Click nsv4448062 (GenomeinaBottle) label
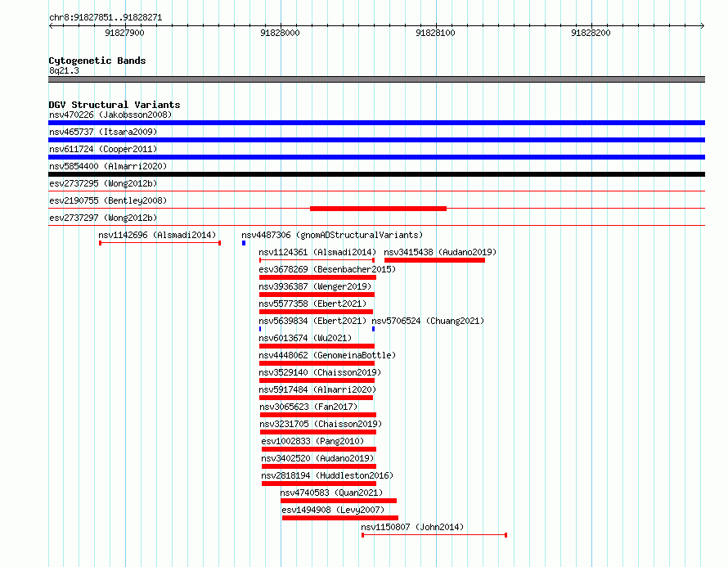Screen dimensions: 728x567 pyautogui.click(x=327, y=355)
